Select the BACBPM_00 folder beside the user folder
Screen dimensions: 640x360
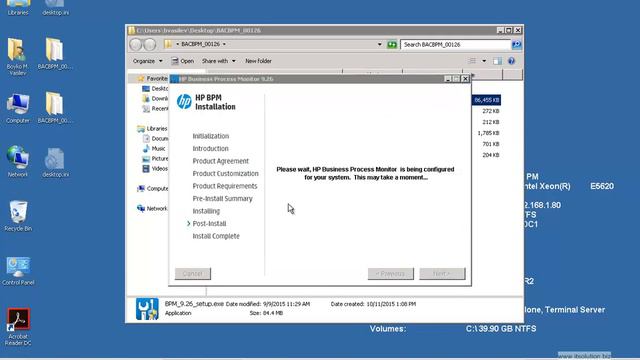(55, 53)
